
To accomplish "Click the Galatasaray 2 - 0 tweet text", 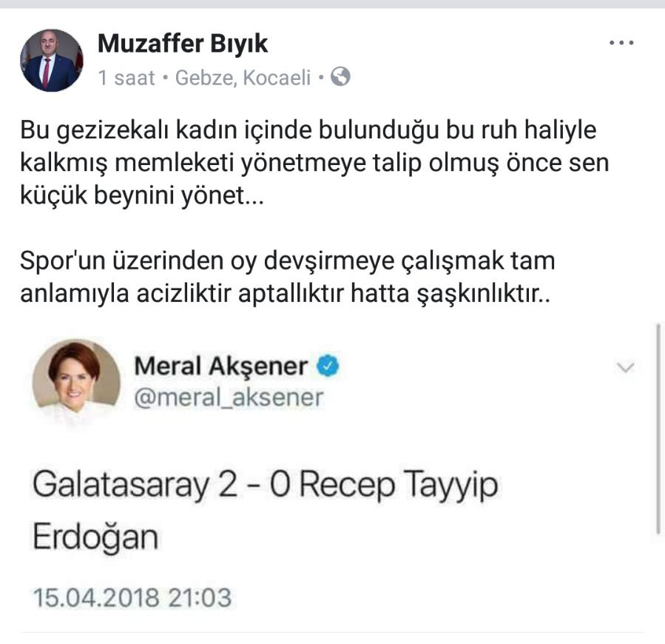I will click(266, 509).
